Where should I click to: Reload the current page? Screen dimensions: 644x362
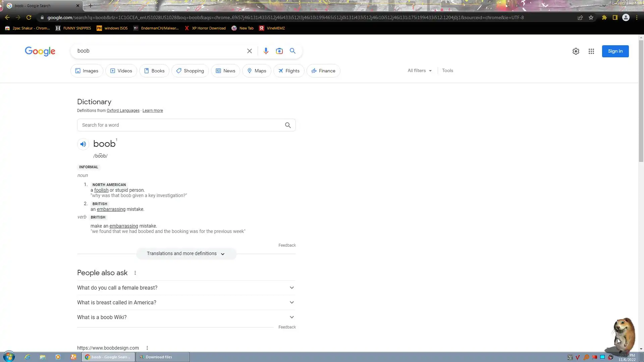click(x=29, y=17)
